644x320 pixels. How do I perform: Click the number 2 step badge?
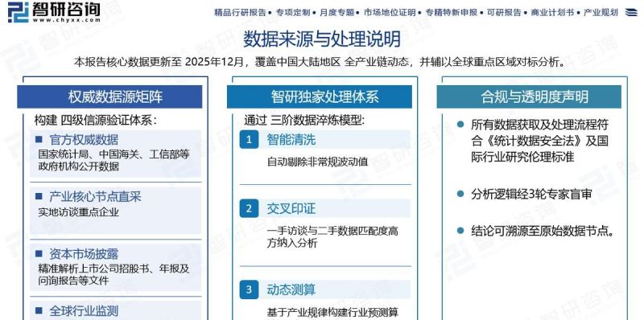tap(249, 208)
